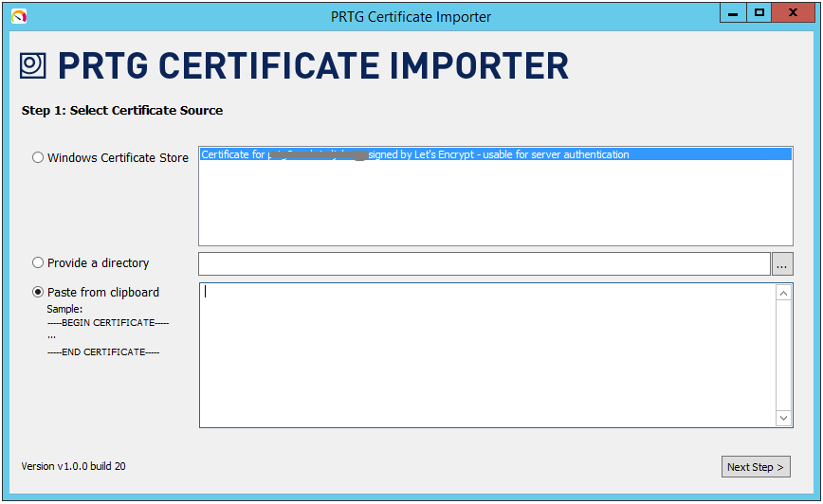Click the scroll up arrow of paste area
Viewport: 823px width, 504px height.
(x=783, y=293)
